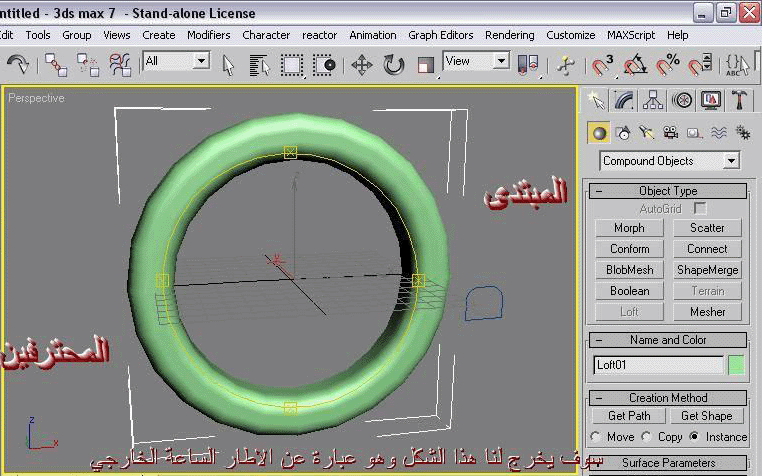
Task: Activate Select and Move tool
Action: point(362,65)
